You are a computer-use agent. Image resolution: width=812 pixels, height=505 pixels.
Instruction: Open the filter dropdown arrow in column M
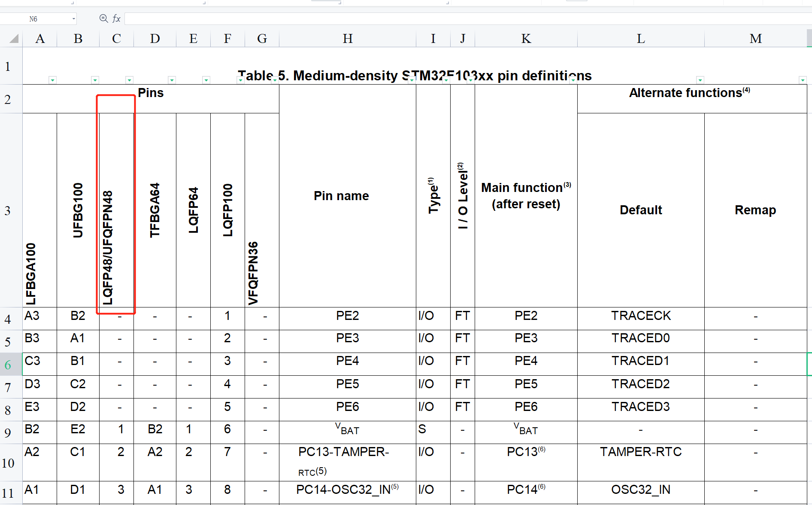tap(803, 80)
